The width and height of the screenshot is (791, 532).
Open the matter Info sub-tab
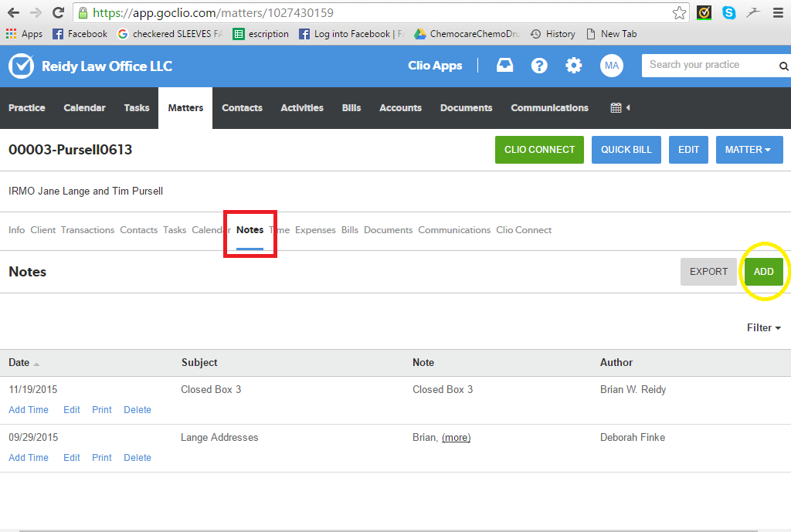(x=17, y=230)
